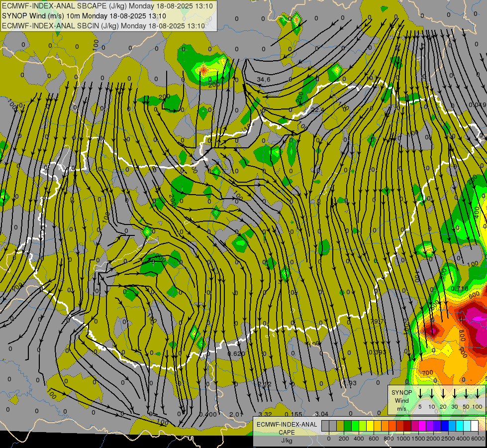The width and height of the screenshot is (487, 448).
Task: Click the 'J/kg' unit label in legend
Action: point(287,441)
